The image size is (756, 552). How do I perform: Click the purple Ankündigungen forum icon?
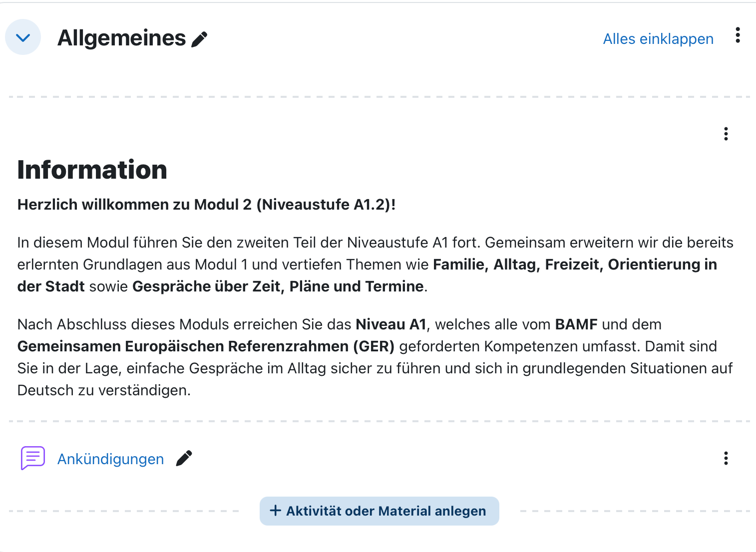[32, 458]
